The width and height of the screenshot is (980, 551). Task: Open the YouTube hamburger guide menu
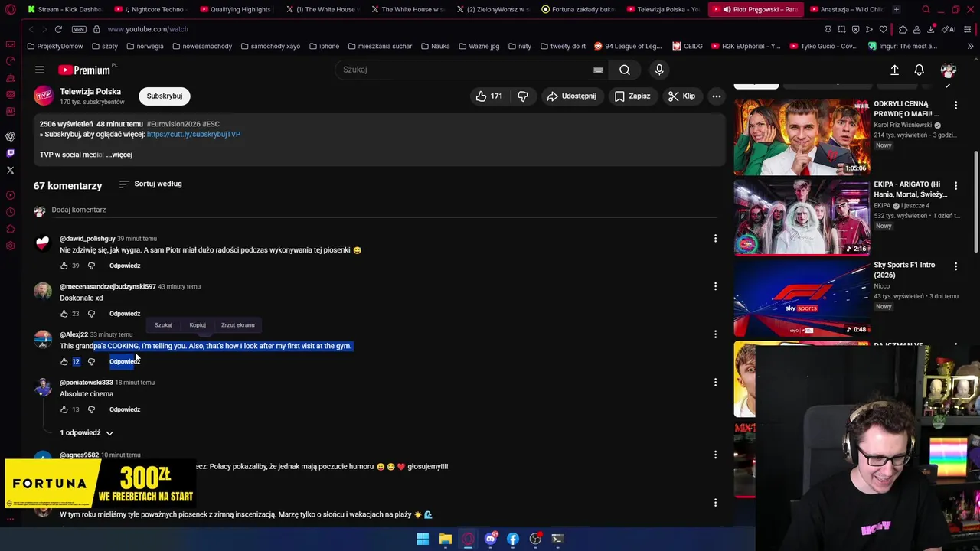pos(40,70)
